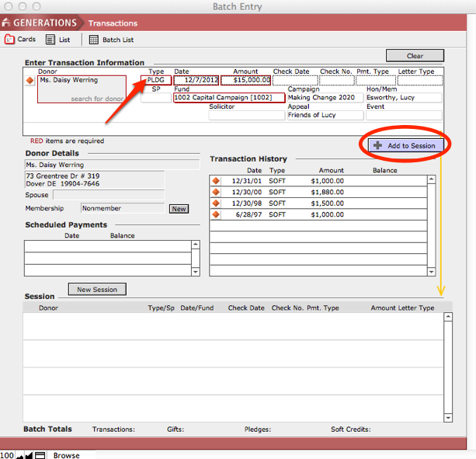Click the Generations home logo icon
The image size is (476, 459).
click(7, 23)
